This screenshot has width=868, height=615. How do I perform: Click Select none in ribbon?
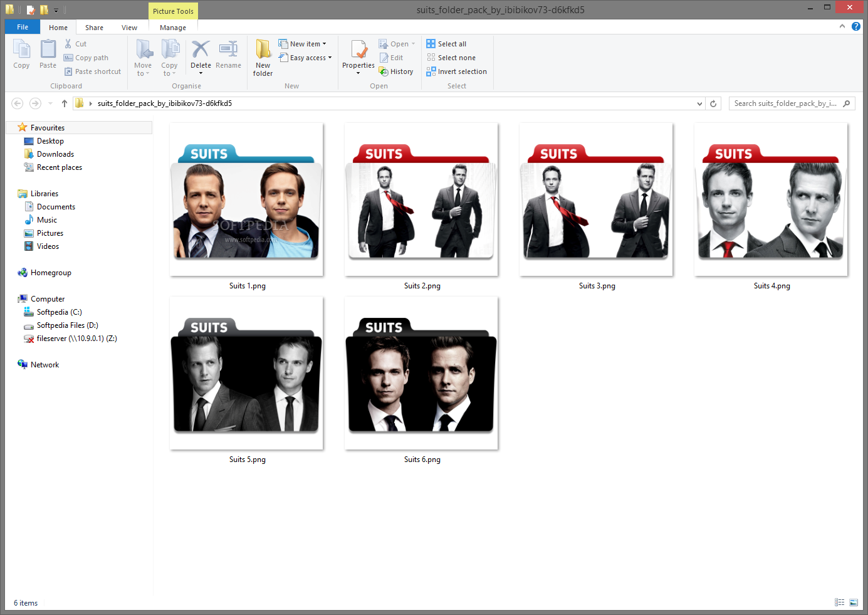pyautogui.click(x=451, y=58)
